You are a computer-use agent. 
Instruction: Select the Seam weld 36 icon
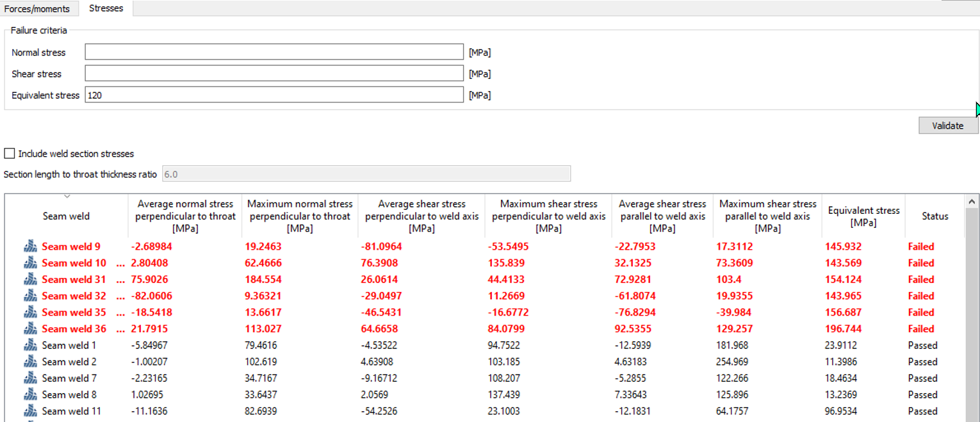pos(30,329)
